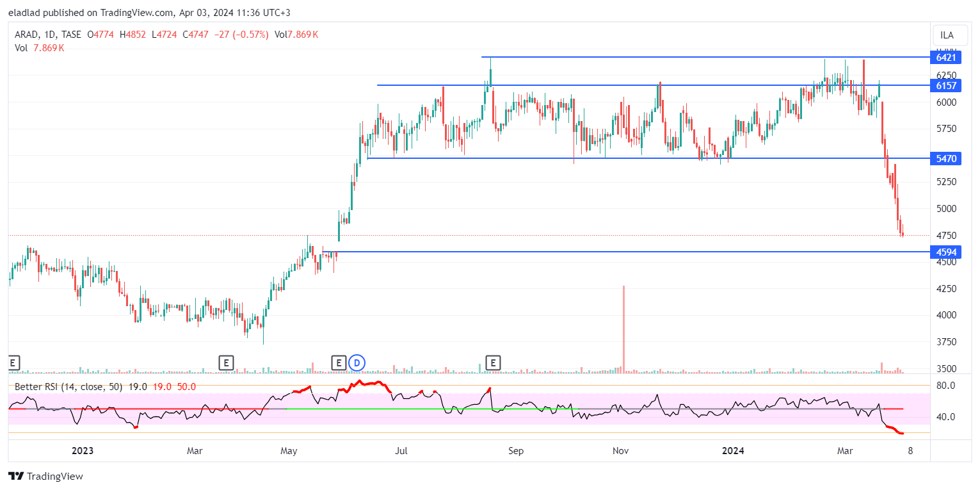Click the 2024 time axis label
This screenshot has width=980, height=490.
733,451
